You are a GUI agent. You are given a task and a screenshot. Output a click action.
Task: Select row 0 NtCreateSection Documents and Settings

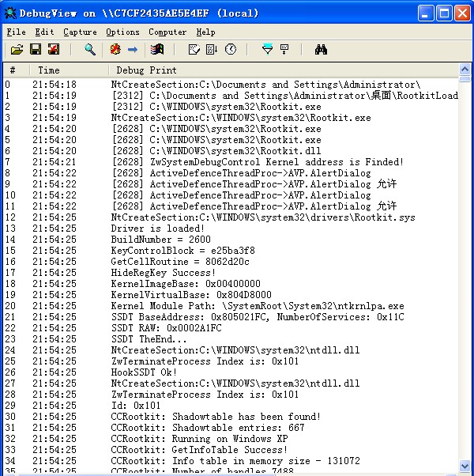click(x=231, y=85)
